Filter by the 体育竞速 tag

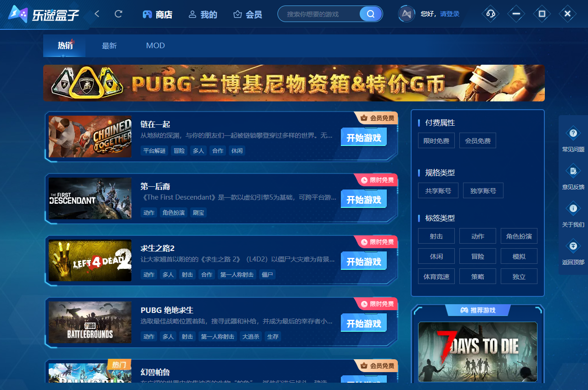point(436,277)
